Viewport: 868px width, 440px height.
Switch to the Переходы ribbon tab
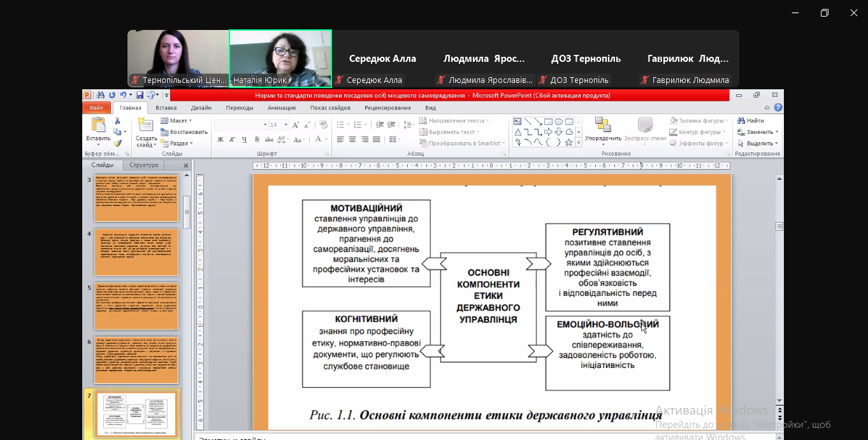tap(240, 108)
